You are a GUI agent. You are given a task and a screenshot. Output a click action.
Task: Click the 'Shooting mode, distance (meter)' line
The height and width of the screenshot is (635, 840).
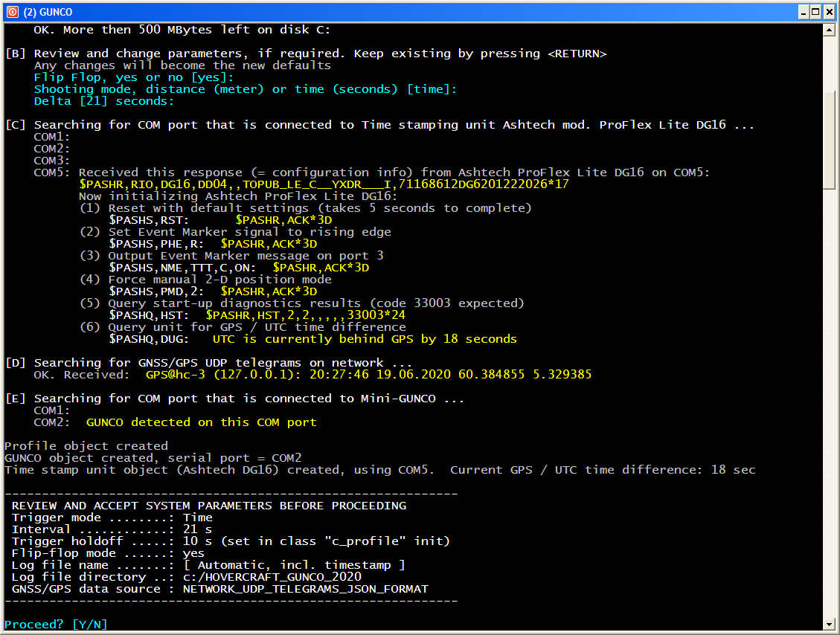click(x=246, y=89)
